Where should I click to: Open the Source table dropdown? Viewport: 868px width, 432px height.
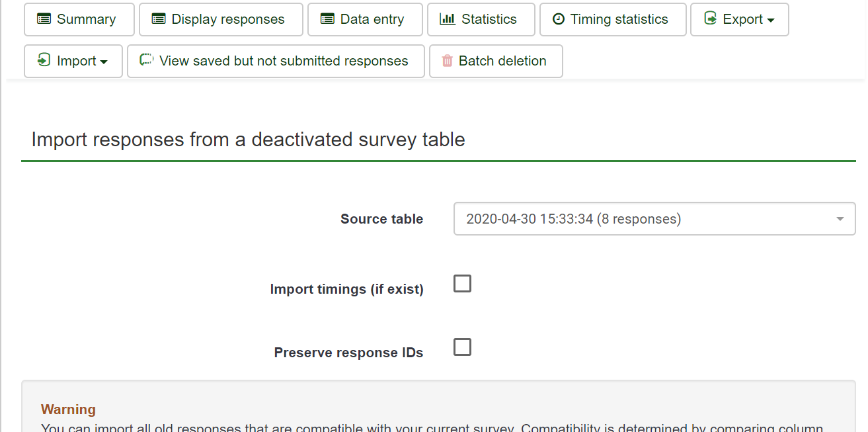click(x=654, y=219)
